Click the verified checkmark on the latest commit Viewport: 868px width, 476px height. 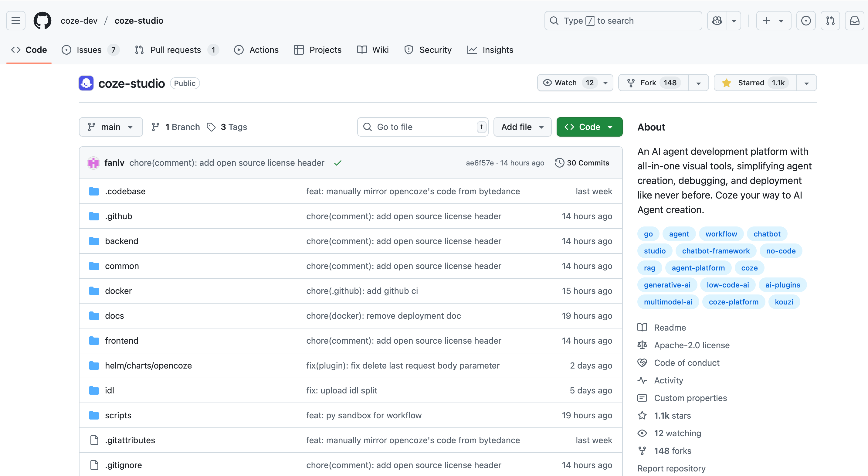[x=338, y=163]
